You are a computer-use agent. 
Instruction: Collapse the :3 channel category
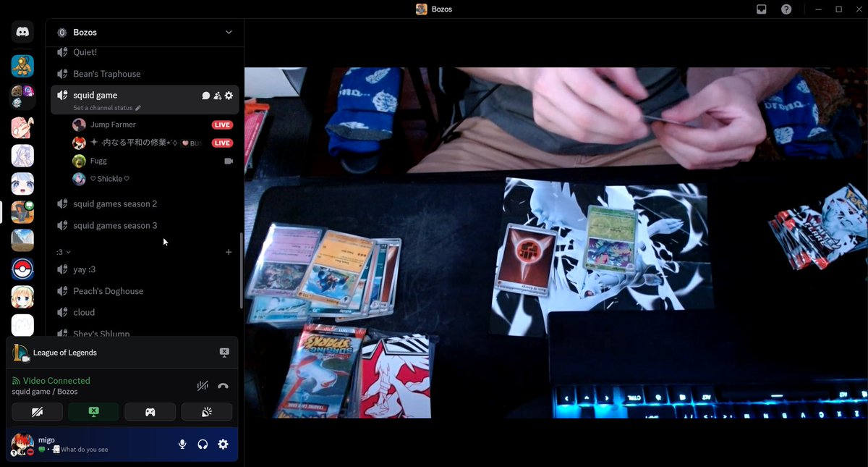pyautogui.click(x=64, y=252)
